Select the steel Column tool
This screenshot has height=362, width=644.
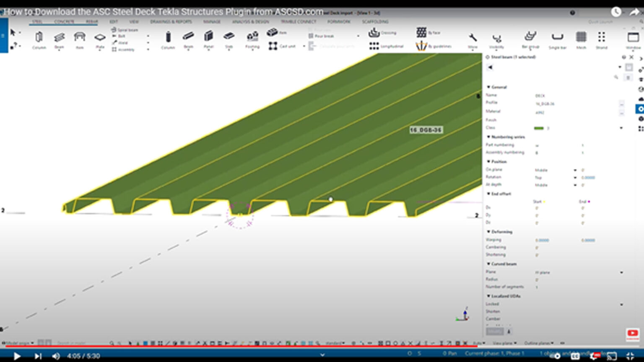[x=39, y=40]
